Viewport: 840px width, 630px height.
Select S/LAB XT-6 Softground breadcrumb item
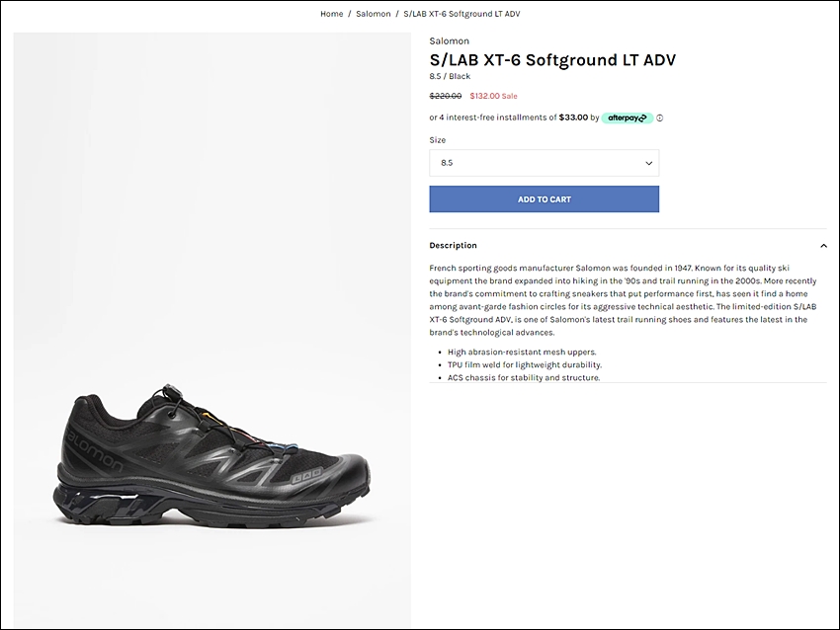click(x=462, y=14)
